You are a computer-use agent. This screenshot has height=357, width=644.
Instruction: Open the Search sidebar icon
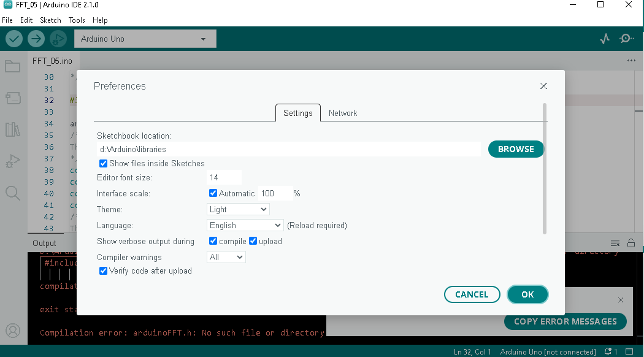click(12, 193)
